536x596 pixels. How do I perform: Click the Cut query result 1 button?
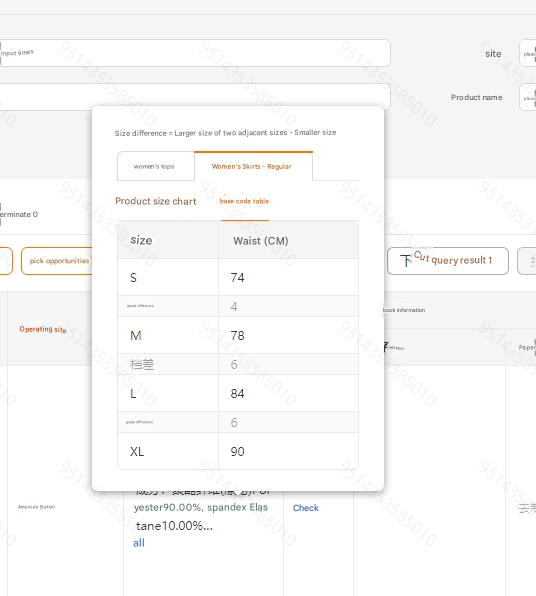point(448,261)
